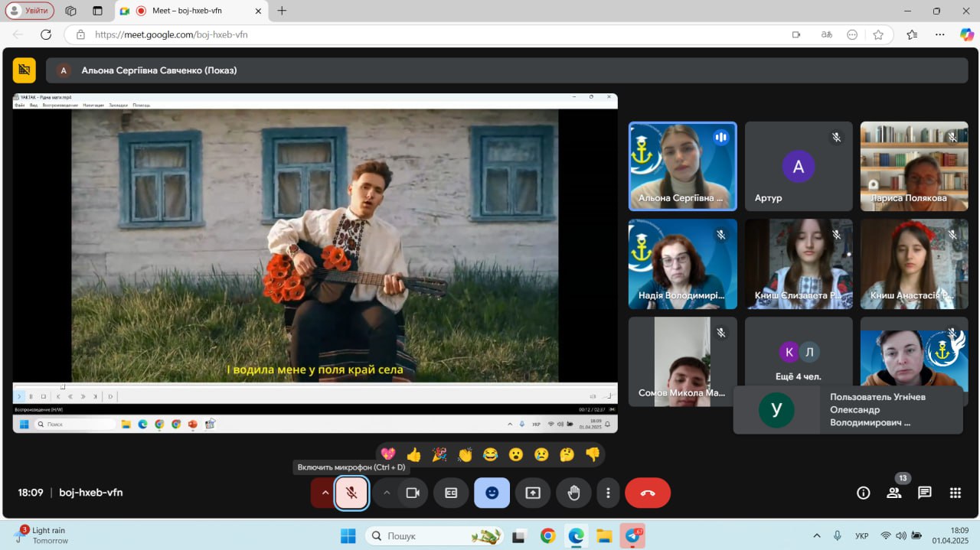Send thumbs up reaction

[x=414, y=454]
